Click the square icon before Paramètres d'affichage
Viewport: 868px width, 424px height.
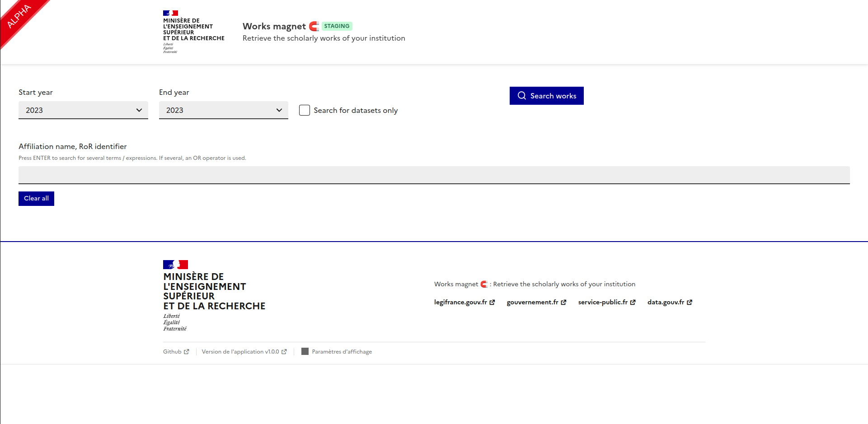pos(305,351)
